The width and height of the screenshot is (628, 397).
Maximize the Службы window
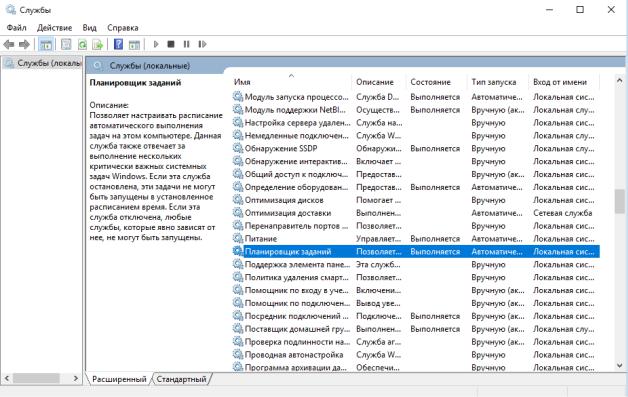coord(580,10)
